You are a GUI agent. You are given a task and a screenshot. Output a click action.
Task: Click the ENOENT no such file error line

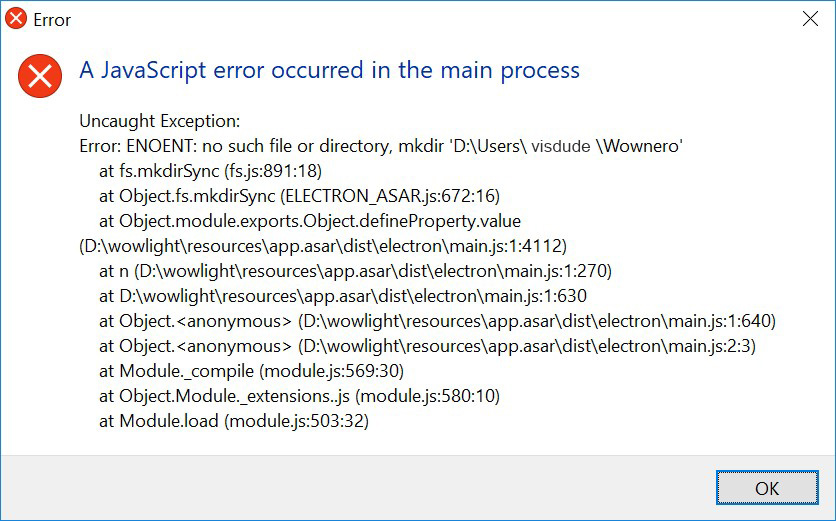[x=381, y=146]
